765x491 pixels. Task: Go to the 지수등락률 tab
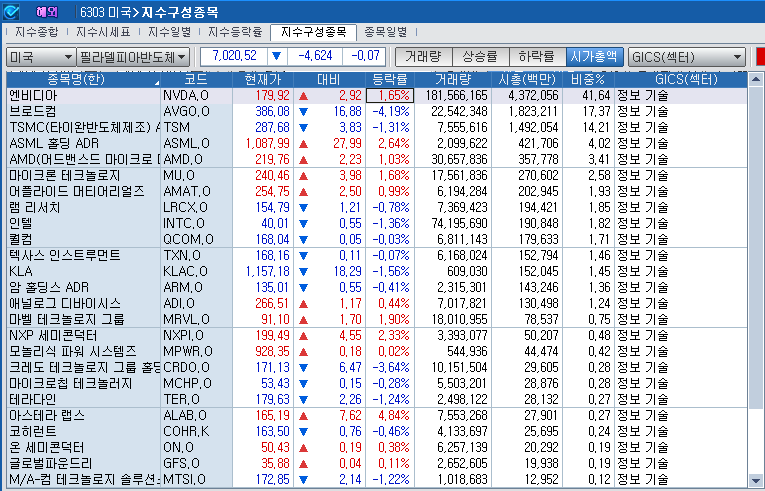pyautogui.click(x=235, y=32)
